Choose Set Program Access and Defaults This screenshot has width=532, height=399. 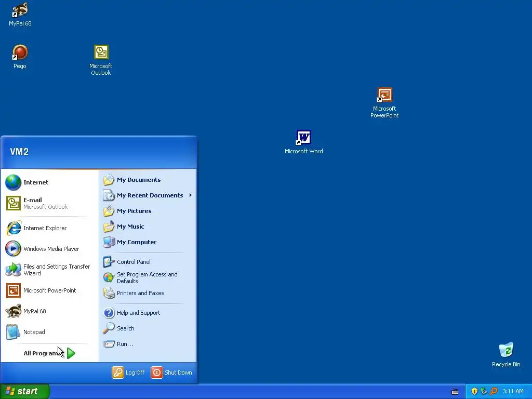[x=148, y=277]
